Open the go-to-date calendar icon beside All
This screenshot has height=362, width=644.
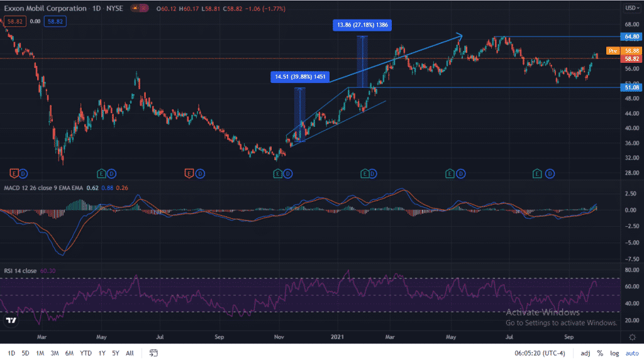click(153, 353)
